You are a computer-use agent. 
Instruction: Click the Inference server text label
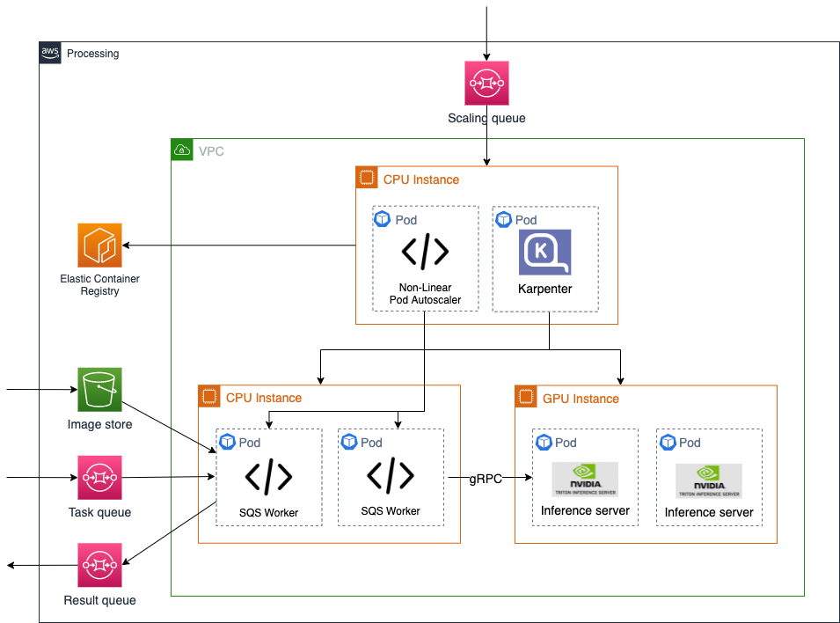[x=584, y=510]
